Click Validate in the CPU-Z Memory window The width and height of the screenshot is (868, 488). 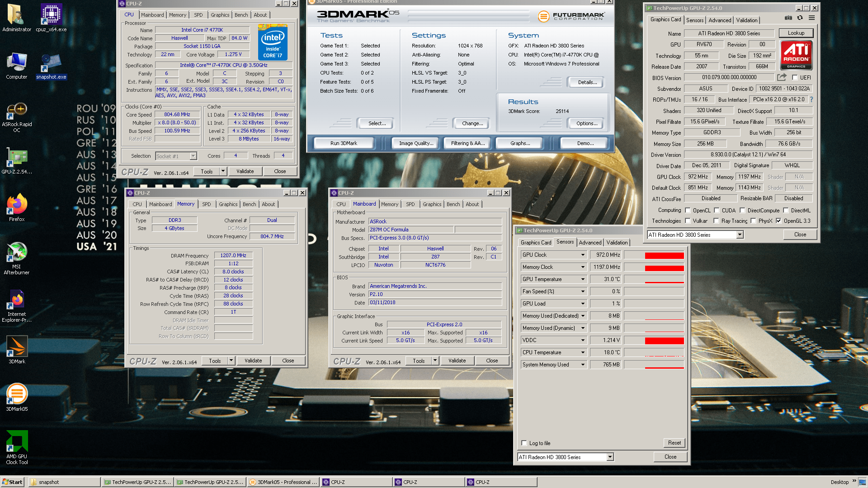[x=253, y=361]
